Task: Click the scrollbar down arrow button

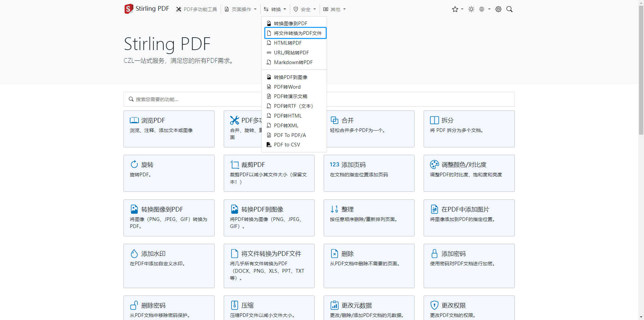Action: [641, 317]
